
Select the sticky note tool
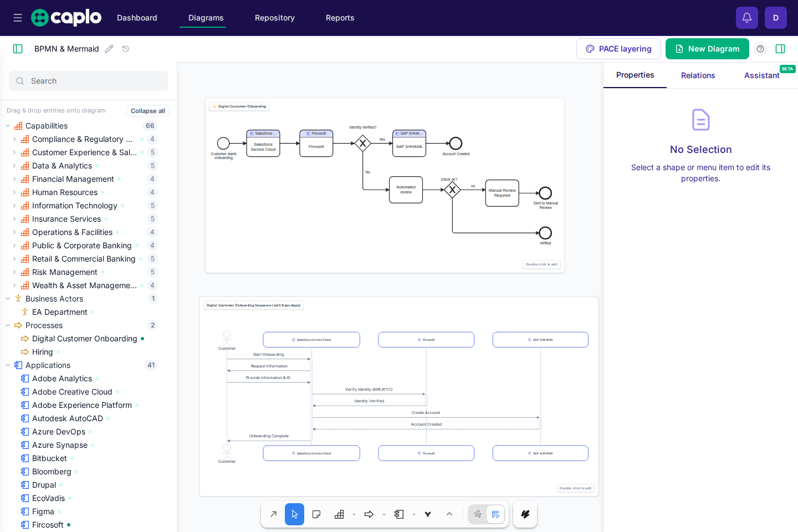[x=316, y=514]
